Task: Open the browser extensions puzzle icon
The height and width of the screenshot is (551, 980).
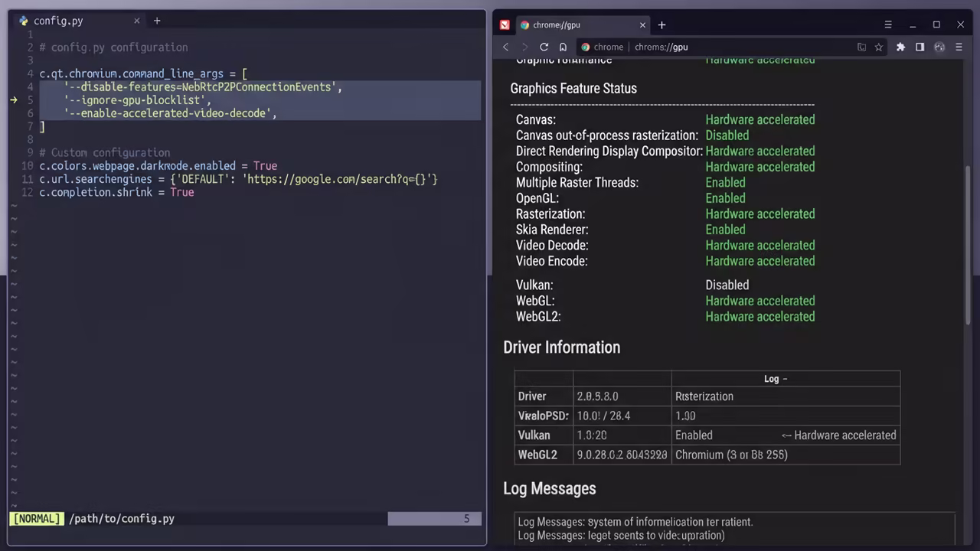Action: [900, 47]
